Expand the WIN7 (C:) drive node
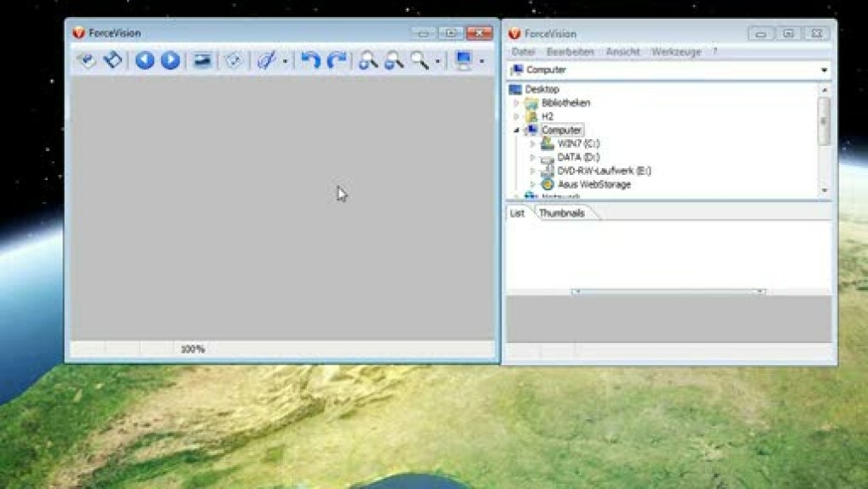Screen dimensions: 868x489 coord(533,144)
